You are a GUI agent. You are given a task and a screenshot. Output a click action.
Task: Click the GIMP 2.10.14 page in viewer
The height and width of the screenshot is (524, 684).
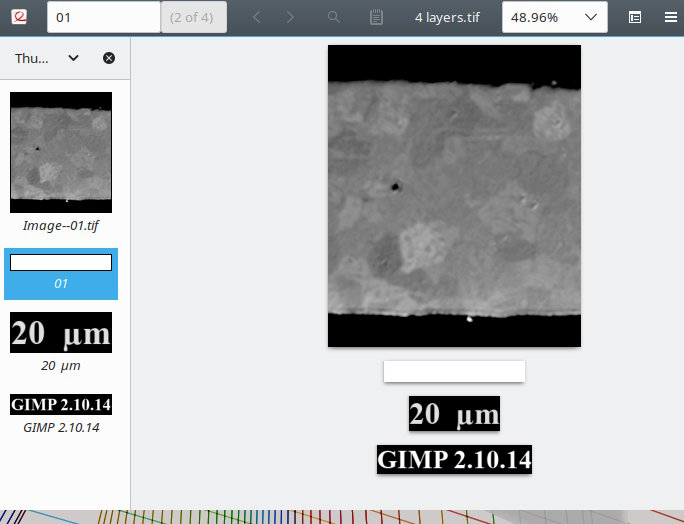(x=454, y=459)
